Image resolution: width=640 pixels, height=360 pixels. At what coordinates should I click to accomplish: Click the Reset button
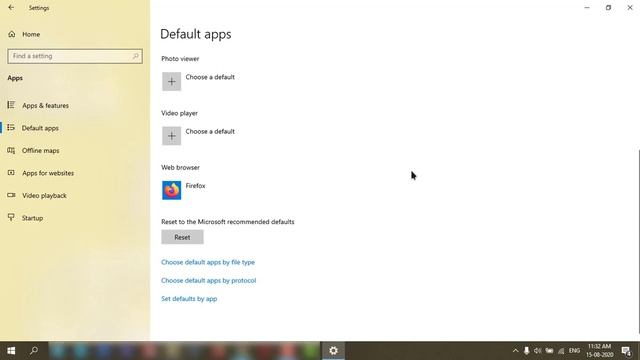pos(182,237)
